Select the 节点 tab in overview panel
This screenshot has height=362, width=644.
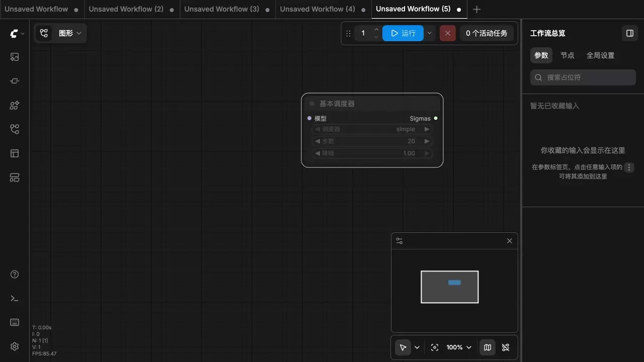[568, 55]
